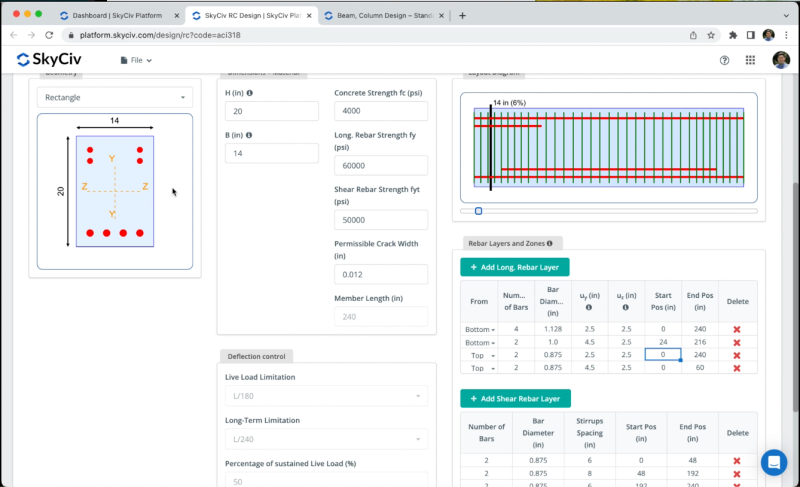Open the apps grid menu icon
This screenshot has width=800, height=487.
click(750, 60)
